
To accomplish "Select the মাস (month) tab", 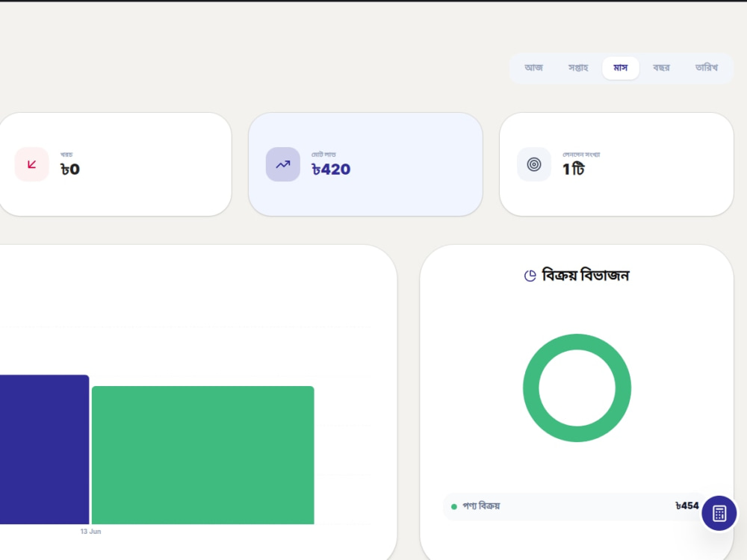I will point(620,68).
